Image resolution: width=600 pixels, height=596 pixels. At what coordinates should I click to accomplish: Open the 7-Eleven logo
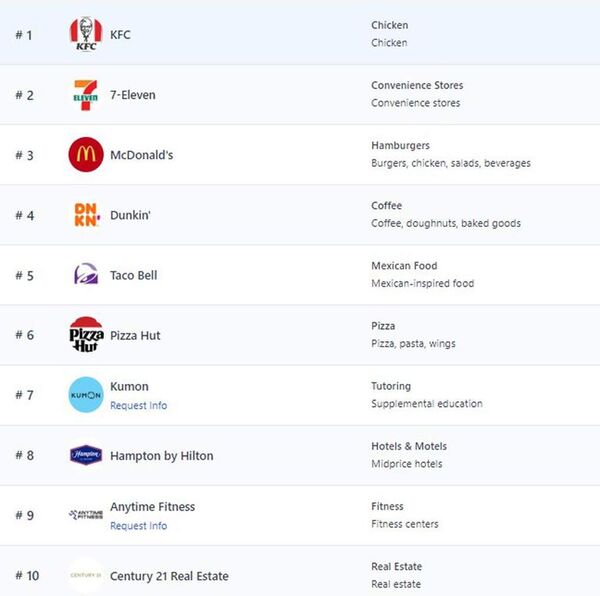pos(86,95)
